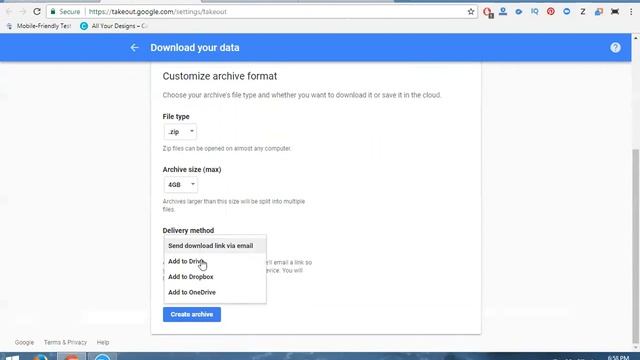640x360 pixels.
Task: Open Chrome's three-dot menu
Action: point(631,12)
